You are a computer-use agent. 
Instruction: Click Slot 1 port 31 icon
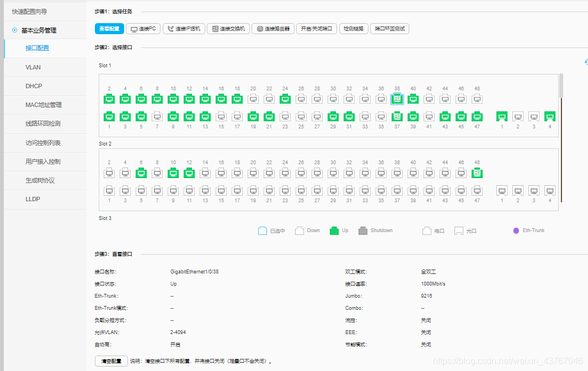(349, 116)
